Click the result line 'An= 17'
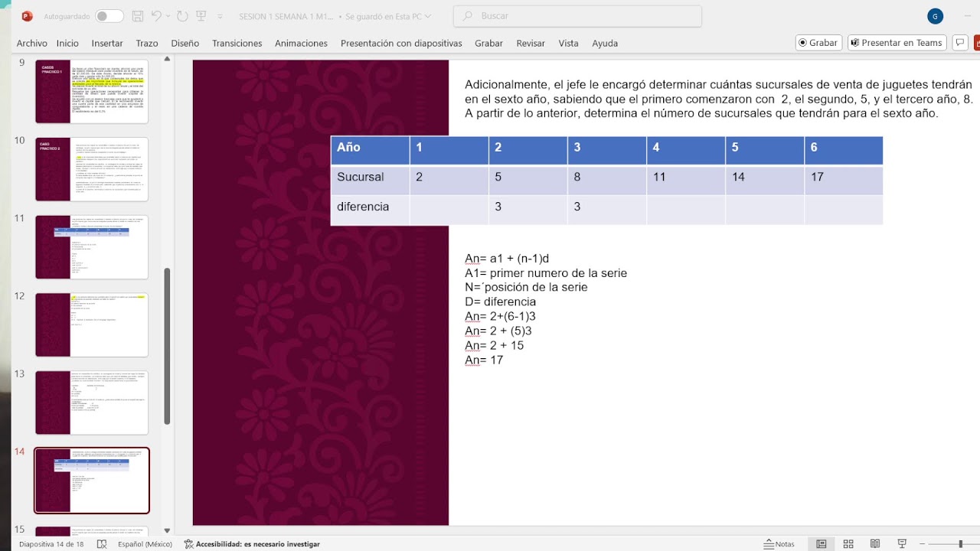This screenshot has height=551, width=980. coord(484,360)
